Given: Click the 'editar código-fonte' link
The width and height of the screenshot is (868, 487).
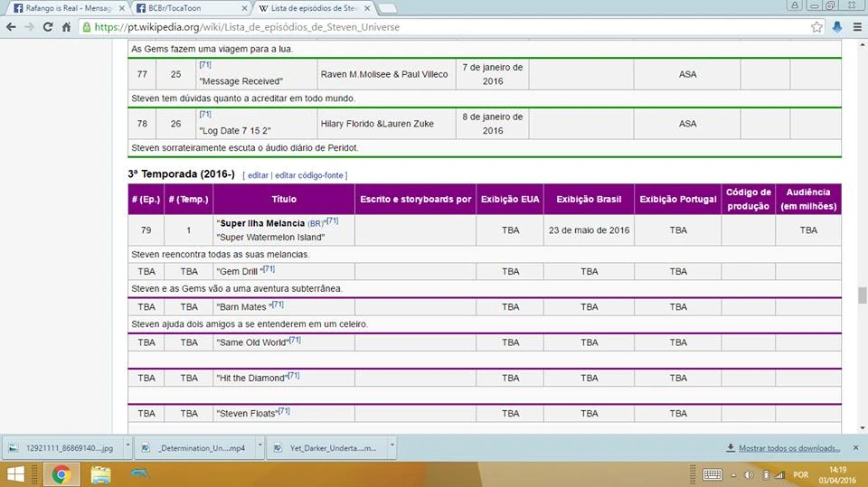Looking at the screenshot, I should tap(310, 174).
